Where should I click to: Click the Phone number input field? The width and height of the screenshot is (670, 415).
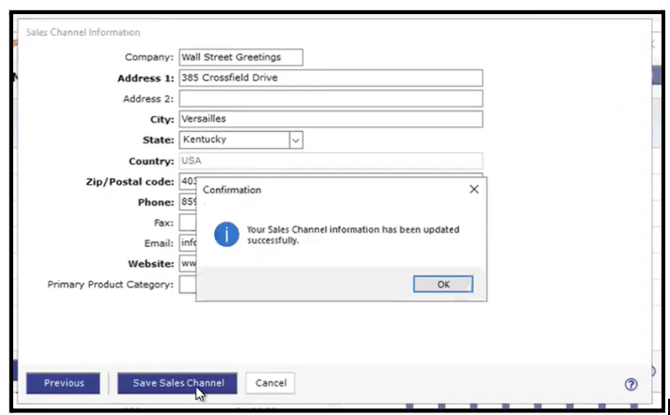point(187,202)
